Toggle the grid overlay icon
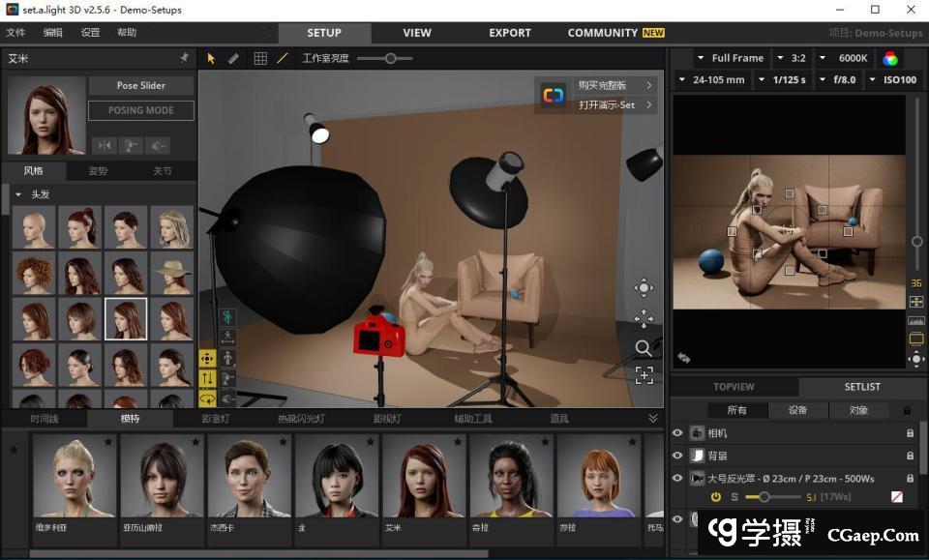Screen dimensions: 929x560 [260, 58]
